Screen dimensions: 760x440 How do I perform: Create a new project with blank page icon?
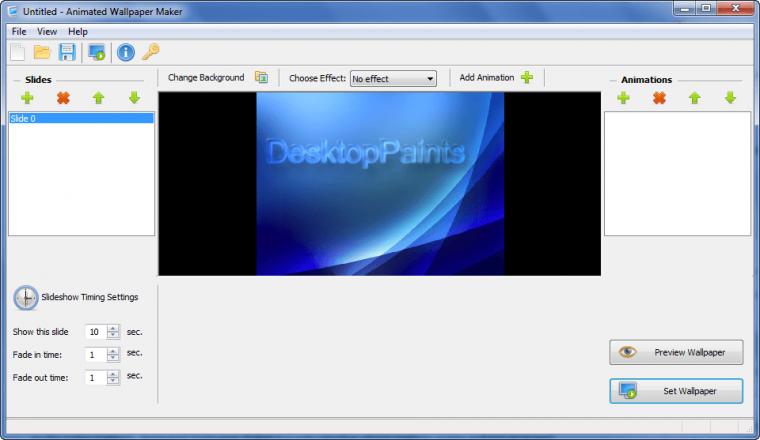pyautogui.click(x=18, y=52)
